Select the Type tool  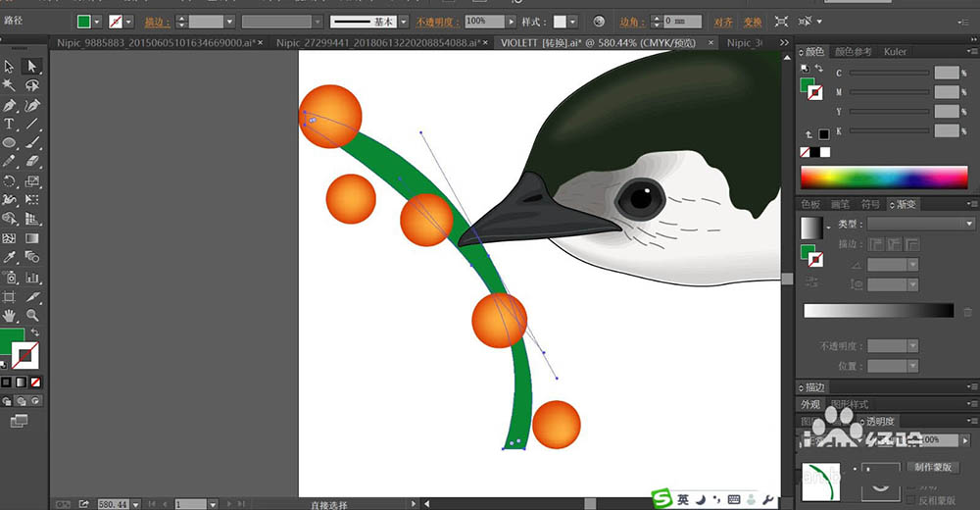[x=9, y=125]
